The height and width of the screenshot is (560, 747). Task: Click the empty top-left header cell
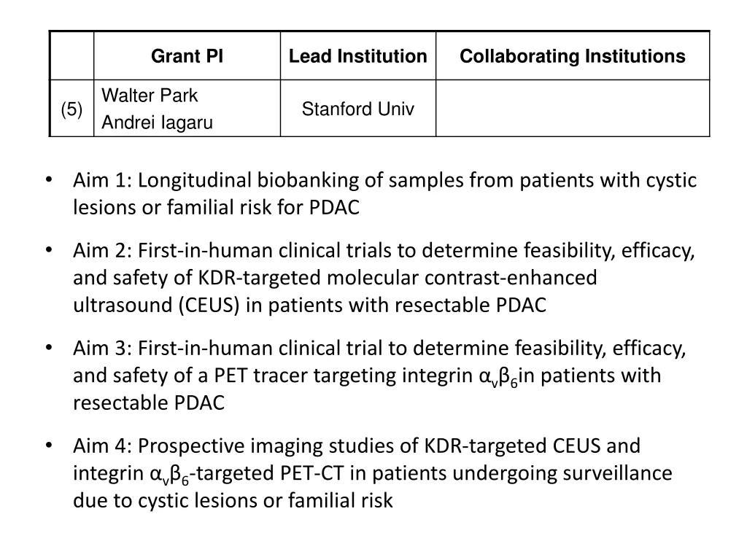[x=71, y=56]
